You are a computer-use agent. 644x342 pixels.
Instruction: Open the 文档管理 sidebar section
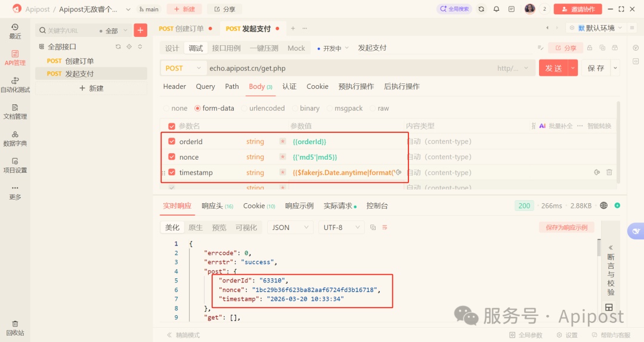(x=15, y=111)
